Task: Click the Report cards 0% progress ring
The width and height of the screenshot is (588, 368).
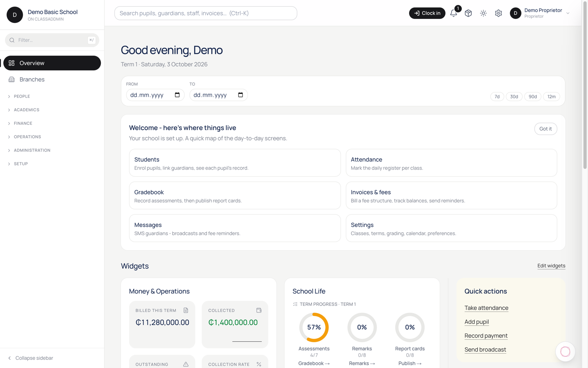Action: (410, 328)
